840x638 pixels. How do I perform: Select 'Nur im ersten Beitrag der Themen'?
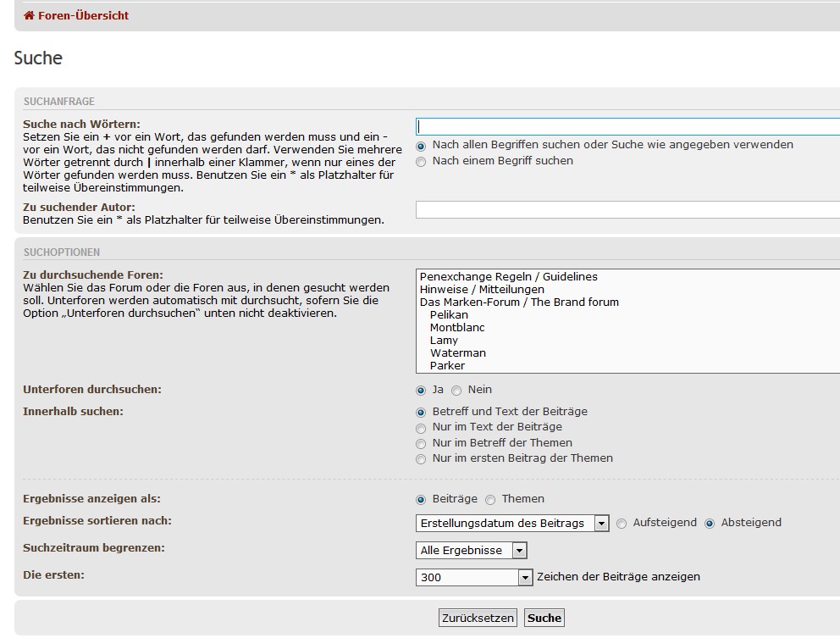[421, 459]
